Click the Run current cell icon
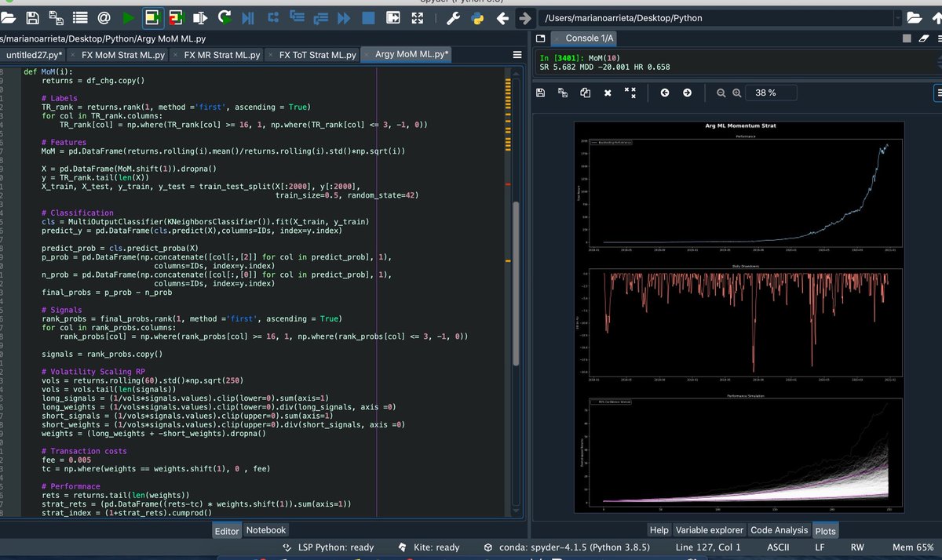Viewport: 942px width, 560px height. (153, 17)
